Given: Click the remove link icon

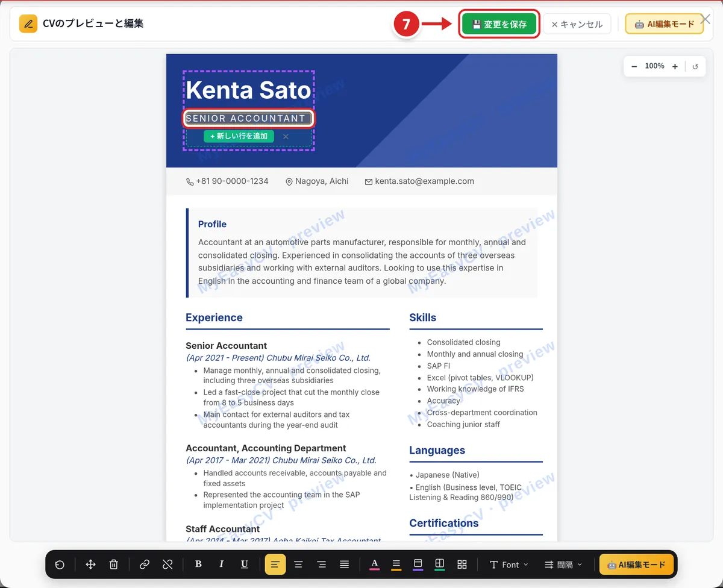Looking at the screenshot, I should 167,565.
